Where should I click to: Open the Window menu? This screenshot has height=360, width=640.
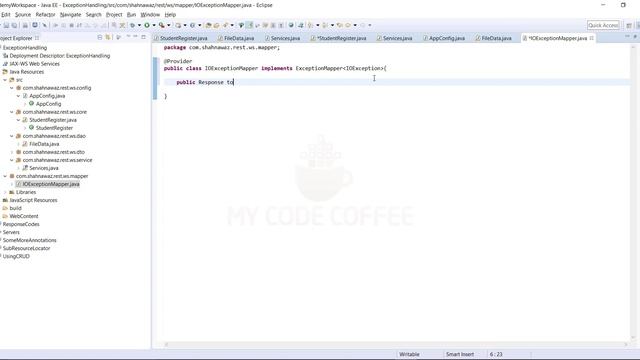point(150,15)
